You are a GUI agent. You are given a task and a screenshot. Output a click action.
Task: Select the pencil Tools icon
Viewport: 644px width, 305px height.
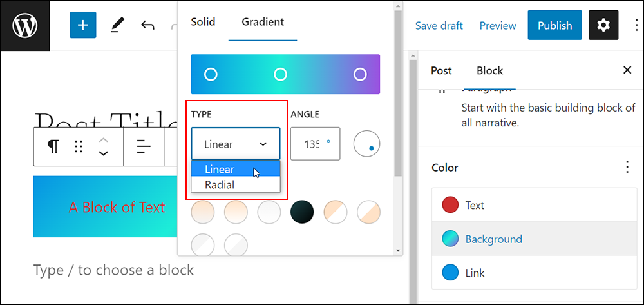pos(115,26)
